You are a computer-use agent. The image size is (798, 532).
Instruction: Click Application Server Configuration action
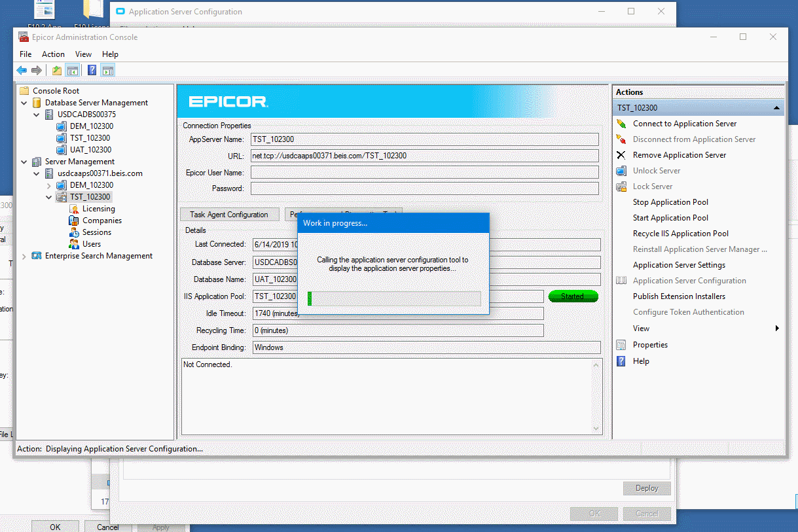coord(689,281)
